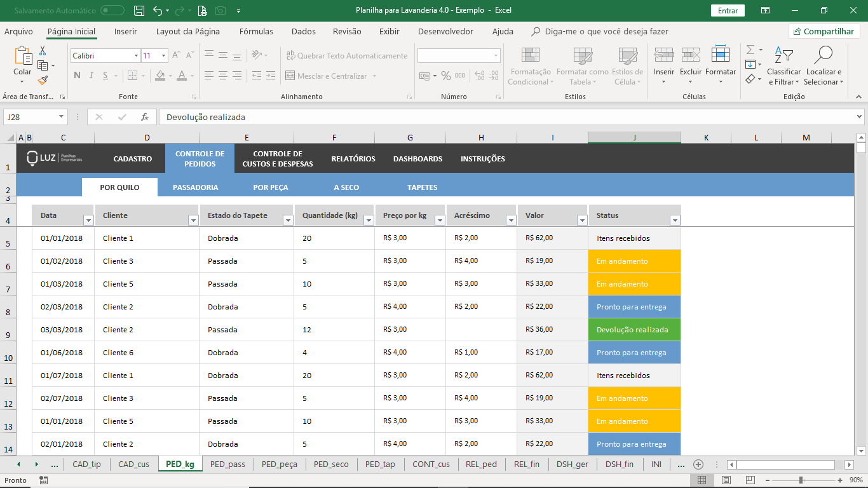This screenshot has height=488, width=868.
Task: Click the fill color bucket swatch
Action: click(x=159, y=76)
